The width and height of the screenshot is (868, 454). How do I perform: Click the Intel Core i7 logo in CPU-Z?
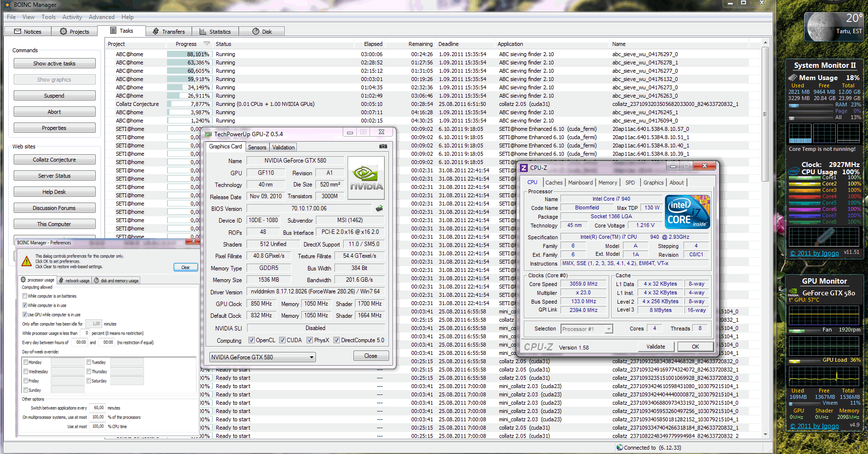[687, 212]
